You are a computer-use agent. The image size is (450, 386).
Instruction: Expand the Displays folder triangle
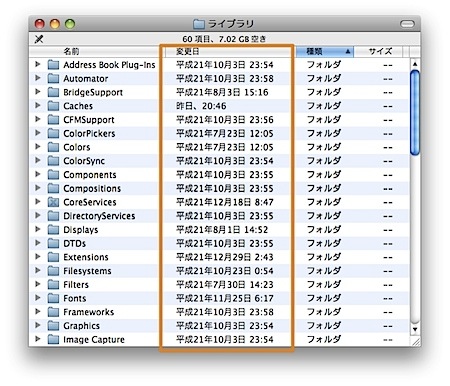click(38, 229)
